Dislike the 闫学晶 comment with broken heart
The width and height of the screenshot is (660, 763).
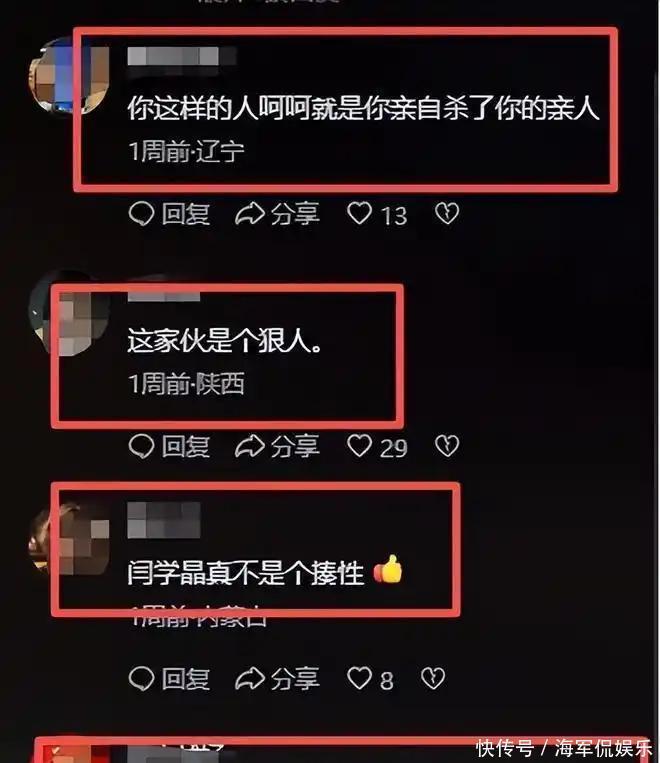pos(433,678)
